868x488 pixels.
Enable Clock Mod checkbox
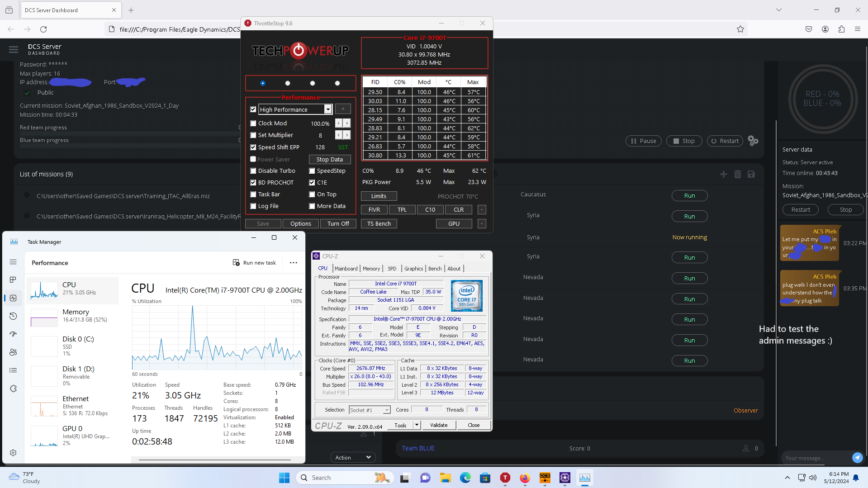[x=253, y=123]
